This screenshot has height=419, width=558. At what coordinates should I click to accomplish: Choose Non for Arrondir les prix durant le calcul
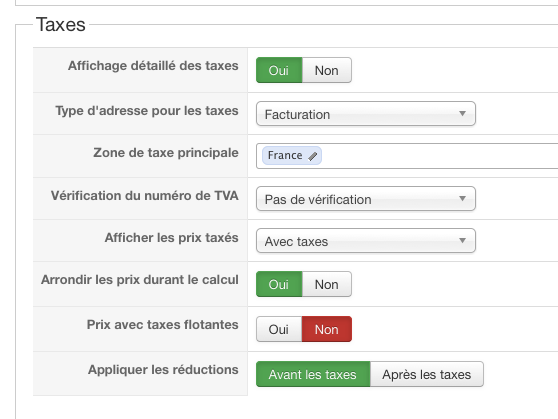(x=327, y=284)
